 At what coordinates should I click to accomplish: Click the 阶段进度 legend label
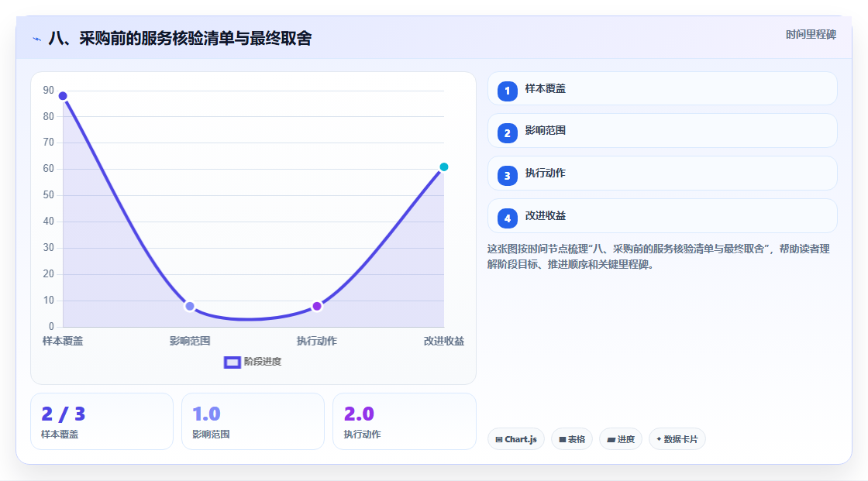(263, 362)
